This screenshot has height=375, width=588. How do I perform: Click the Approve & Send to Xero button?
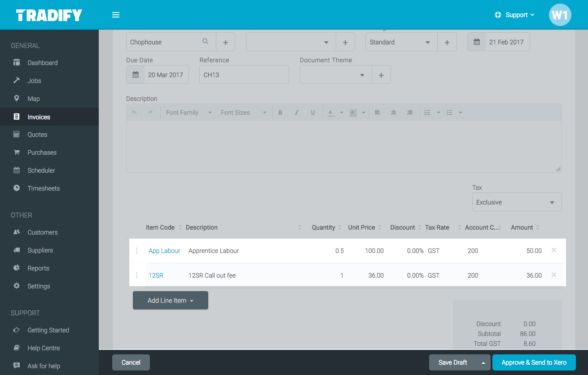[x=534, y=362]
